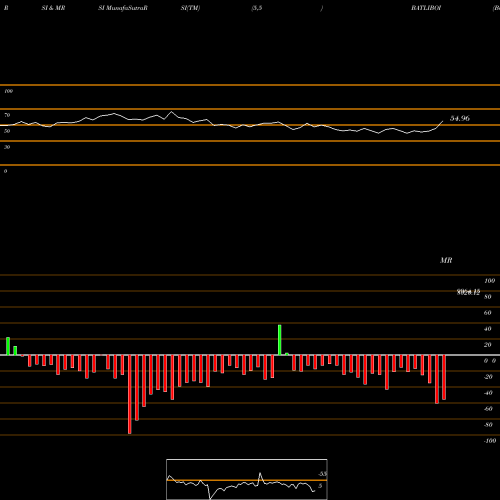Screen dimensions: 500x500
Task: Click the end point of the RSI line
Action: (x=443, y=121)
